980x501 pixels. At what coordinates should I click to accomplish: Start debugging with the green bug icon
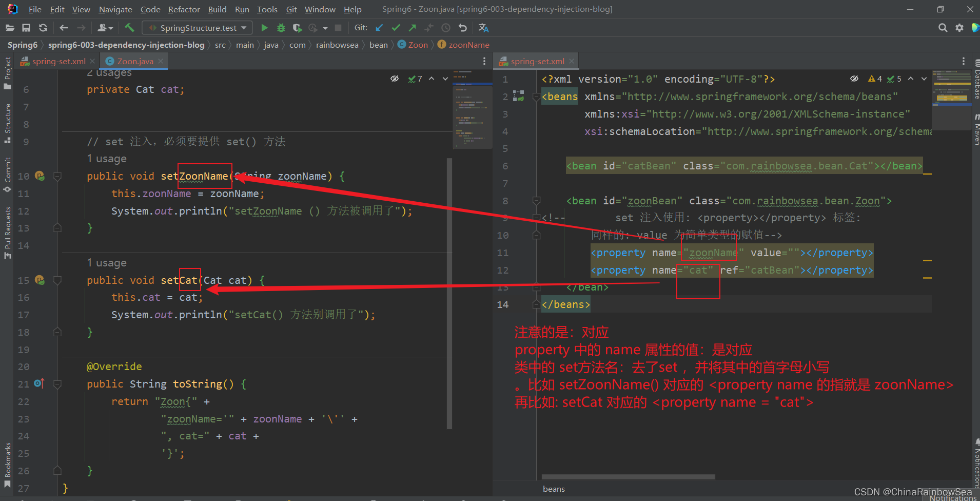point(281,28)
